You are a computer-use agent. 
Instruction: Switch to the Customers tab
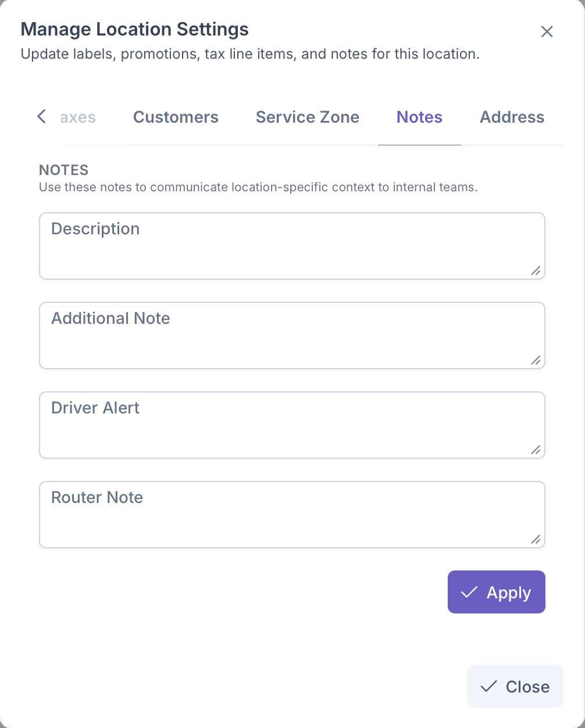[176, 117]
